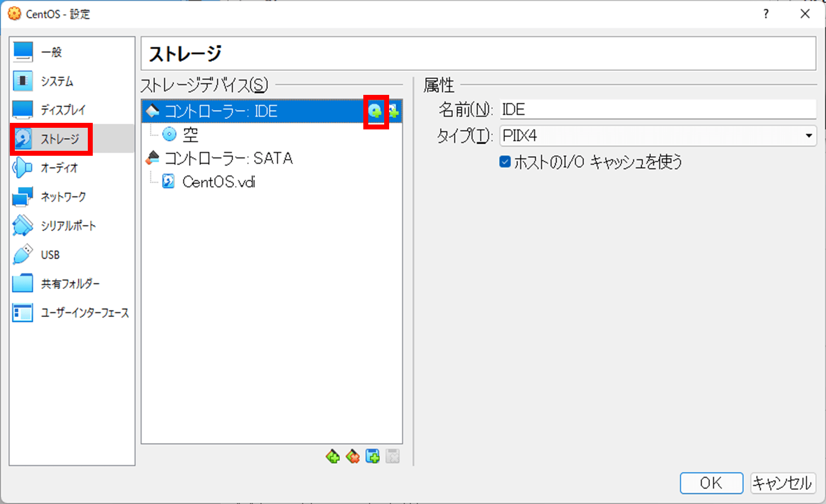Click the greyed-out remove attachment icon

coord(392,456)
